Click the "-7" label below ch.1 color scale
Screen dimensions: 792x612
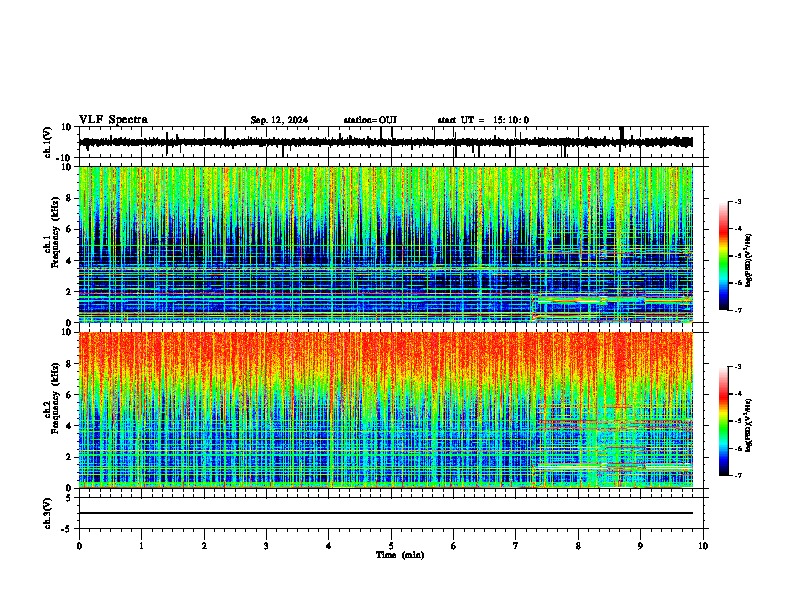click(x=737, y=310)
